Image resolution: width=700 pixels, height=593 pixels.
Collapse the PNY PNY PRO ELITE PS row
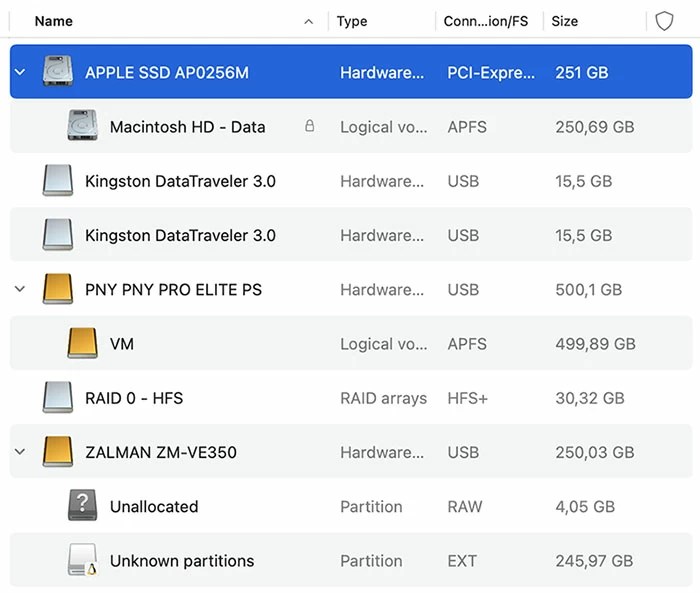click(x=20, y=289)
